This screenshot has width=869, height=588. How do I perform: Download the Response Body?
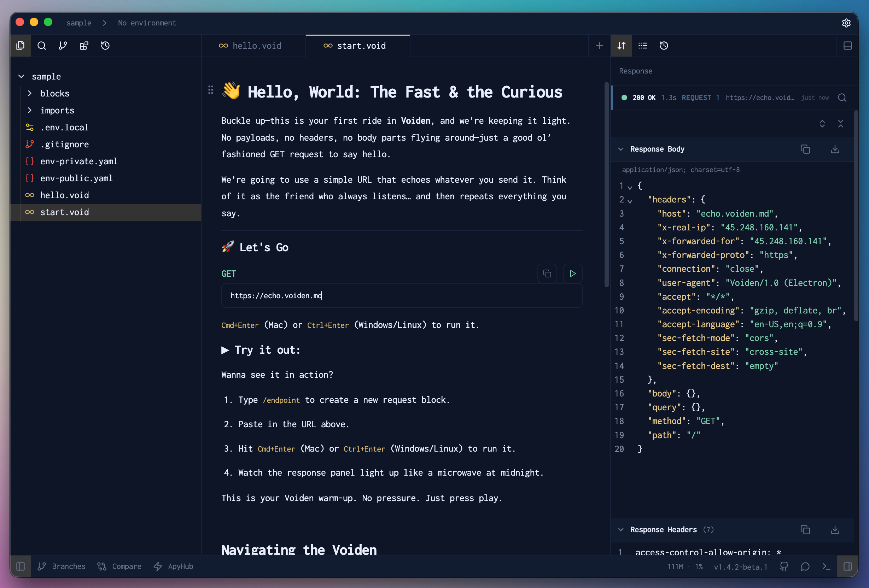pyautogui.click(x=835, y=149)
